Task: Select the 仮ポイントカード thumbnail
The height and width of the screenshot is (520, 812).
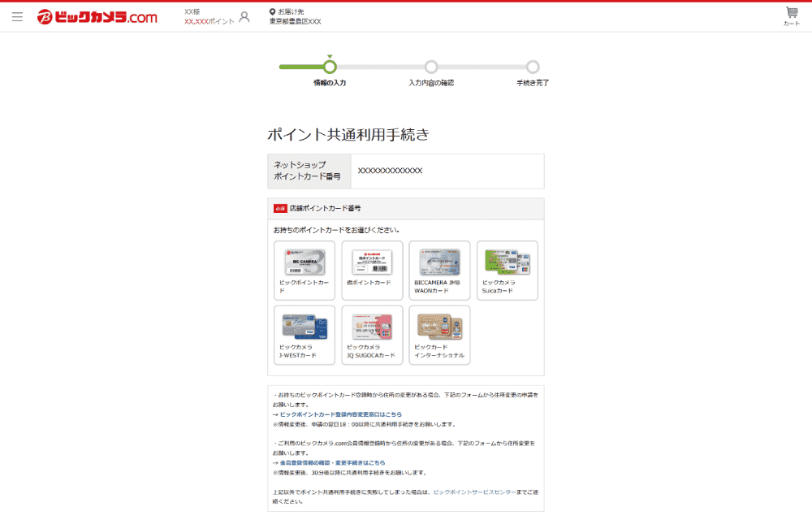Action: (371, 271)
